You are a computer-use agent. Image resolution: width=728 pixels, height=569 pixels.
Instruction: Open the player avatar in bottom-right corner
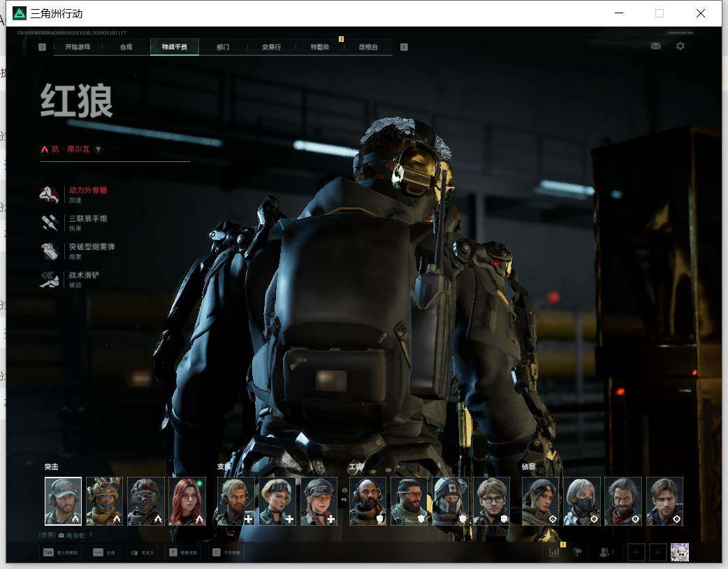click(x=680, y=552)
